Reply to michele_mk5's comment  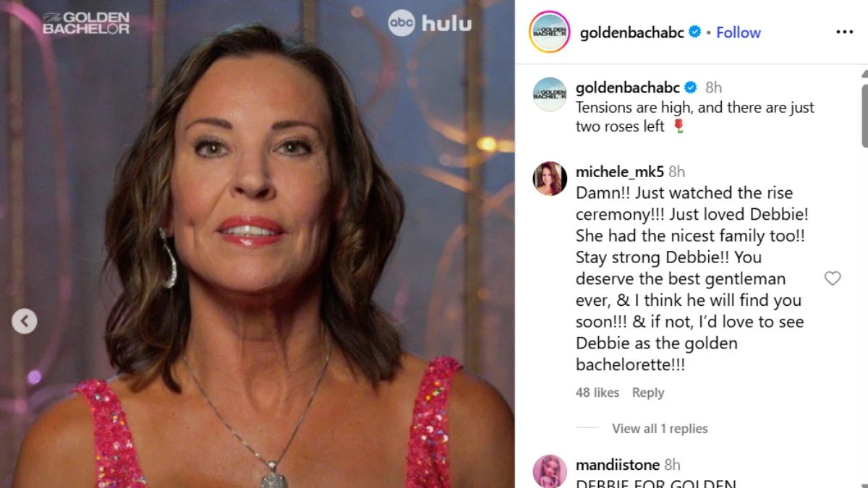click(x=648, y=393)
